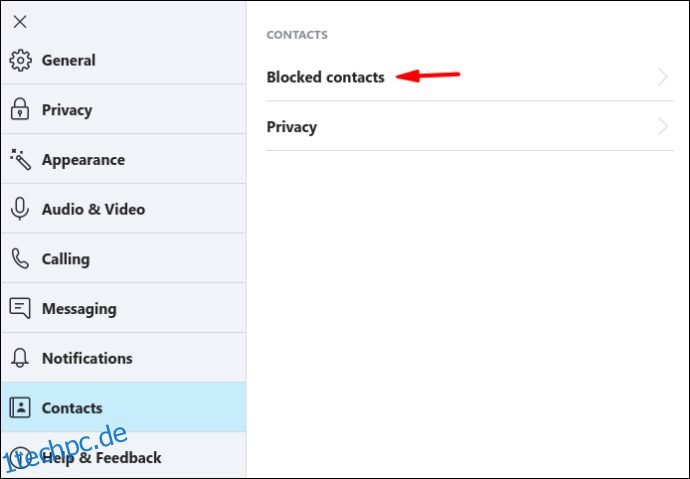Open the Calling settings label
Image resolution: width=690 pixels, height=479 pixels.
pyautogui.click(x=66, y=259)
